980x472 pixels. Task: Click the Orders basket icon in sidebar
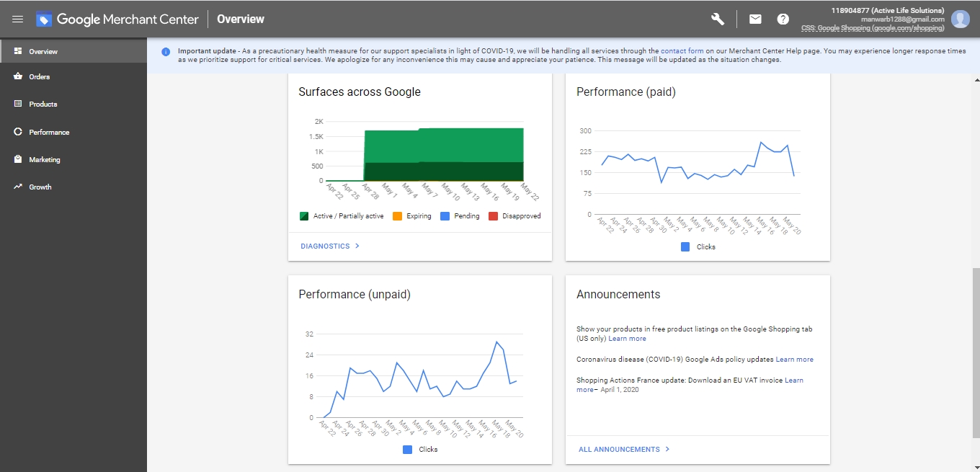point(18,76)
